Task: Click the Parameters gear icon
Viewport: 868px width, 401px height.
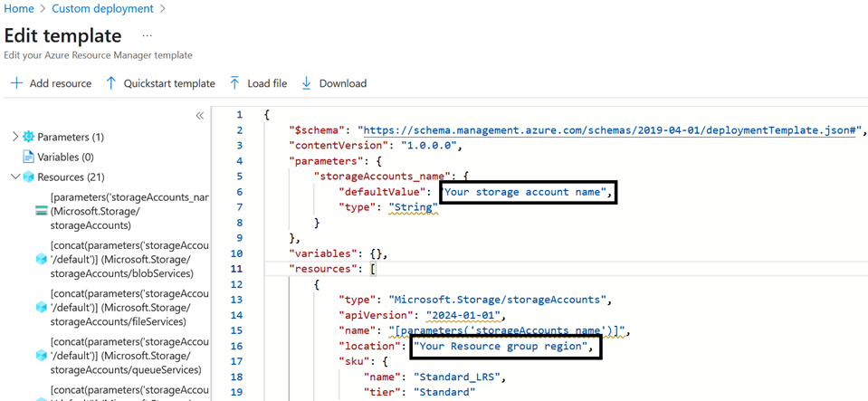Action: pyautogui.click(x=28, y=137)
